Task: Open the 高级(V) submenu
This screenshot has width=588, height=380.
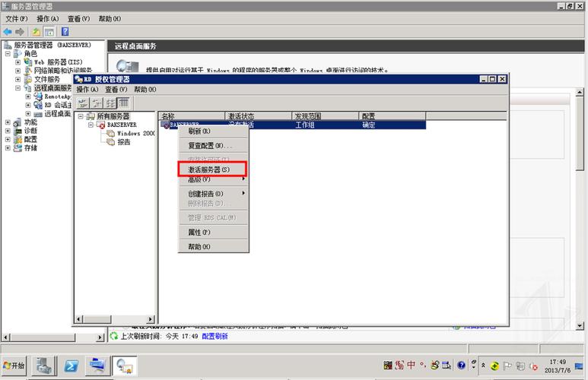Action: (213, 179)
